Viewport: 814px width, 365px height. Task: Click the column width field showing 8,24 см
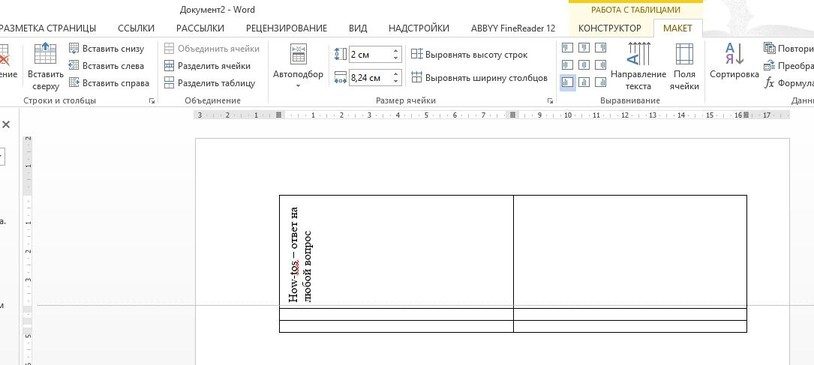[x=369, y=78]
